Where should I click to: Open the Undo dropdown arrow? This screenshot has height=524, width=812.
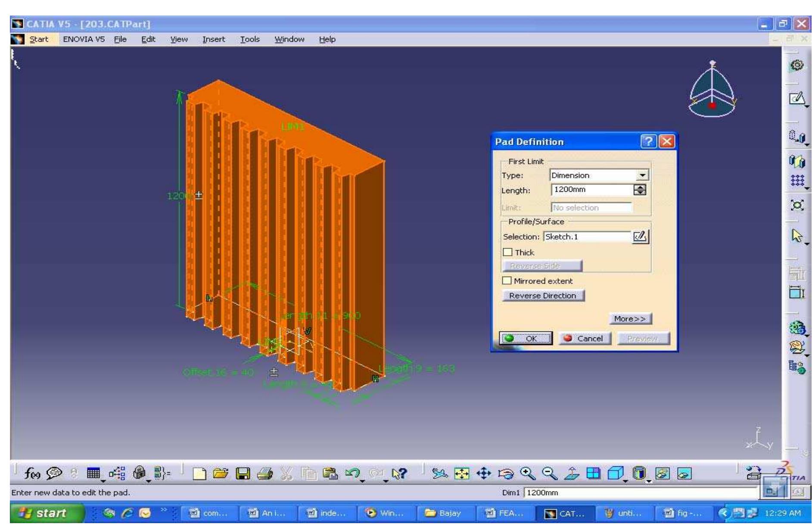363,480
